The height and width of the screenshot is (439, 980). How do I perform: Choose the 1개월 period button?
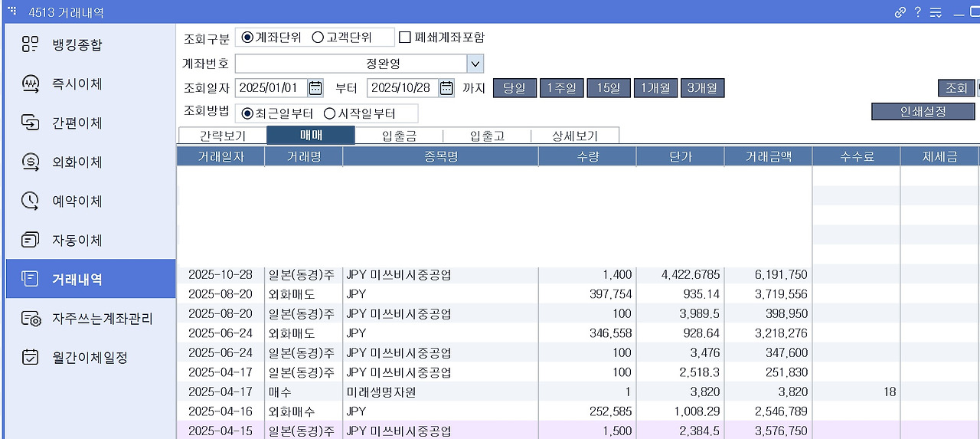(655, 88)
